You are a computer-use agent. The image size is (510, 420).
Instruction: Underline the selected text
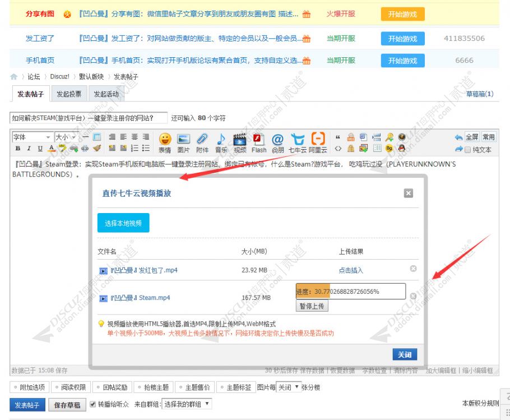click(x=40, y=149)
